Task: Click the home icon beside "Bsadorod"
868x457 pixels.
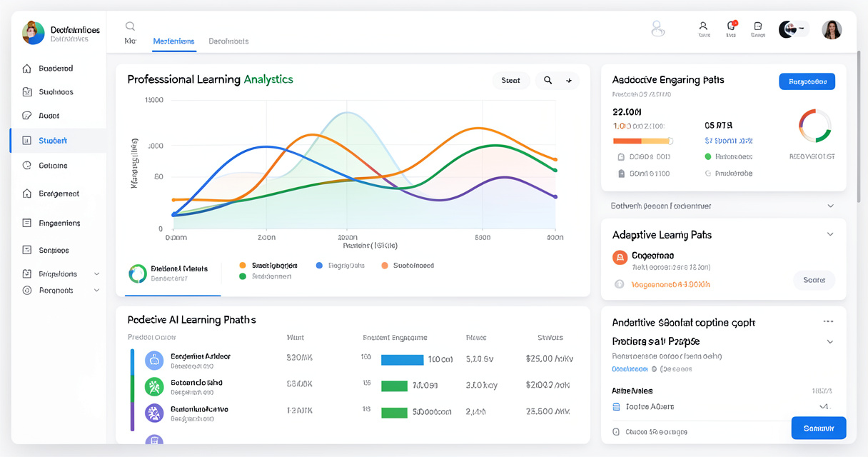Action: [x=27, y=69]
